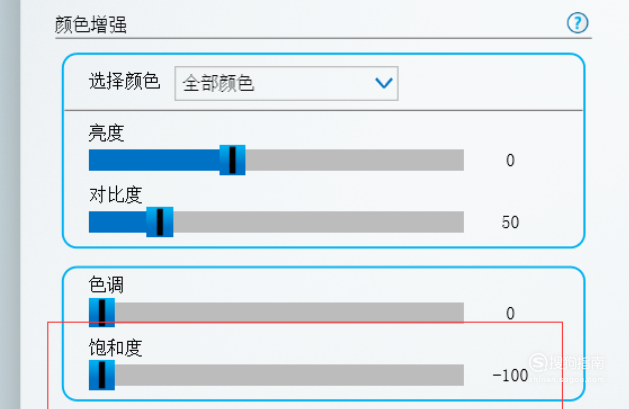Viewport: 629px width, 409px height.
Task: Click the blue filled part of 亮度 track
Action: pyautogui.click(x=154, y=160)
